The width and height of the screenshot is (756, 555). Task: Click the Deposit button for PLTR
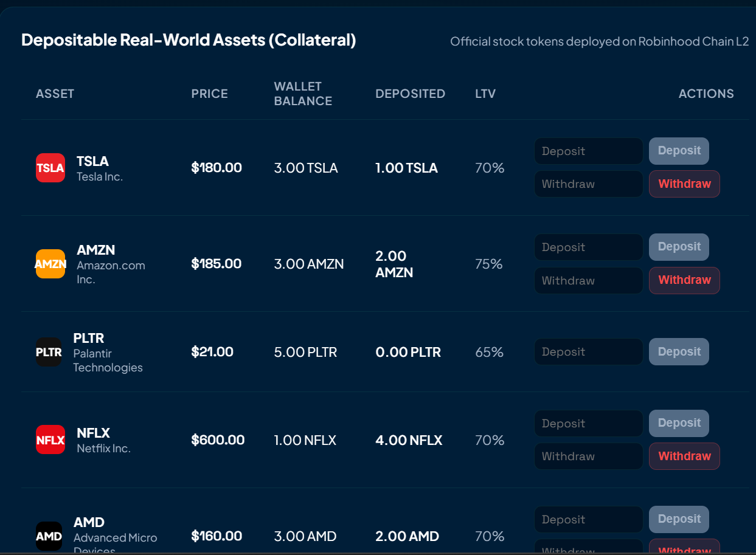(679, 352)
